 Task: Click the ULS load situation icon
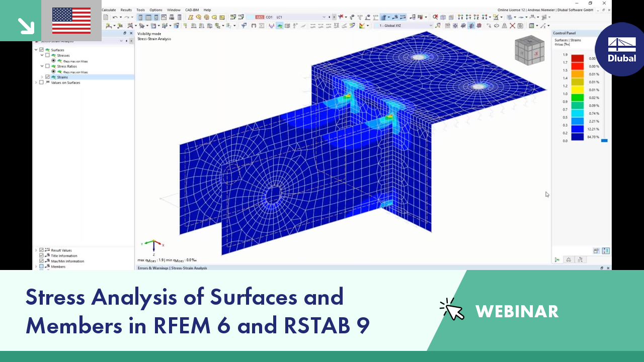coord(260,17)
